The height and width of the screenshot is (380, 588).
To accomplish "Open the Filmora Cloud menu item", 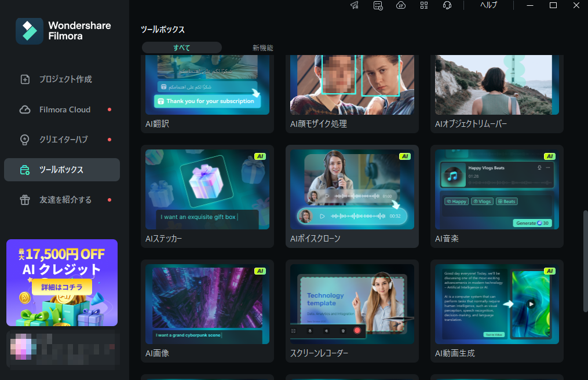I will (62, 109).
